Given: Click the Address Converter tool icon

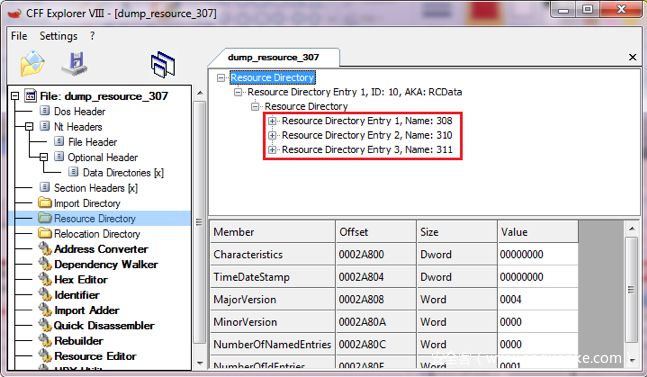Looking at the screenshot, I should (x=45, y=248).
